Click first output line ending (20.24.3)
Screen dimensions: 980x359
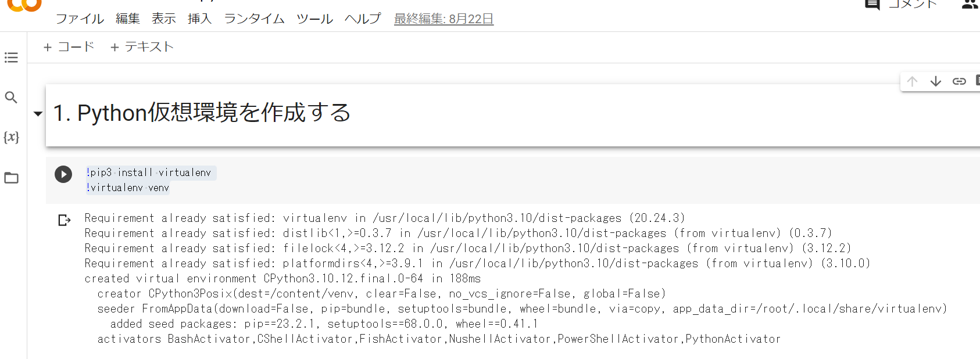pyautogui.click(x=385, y=218)
